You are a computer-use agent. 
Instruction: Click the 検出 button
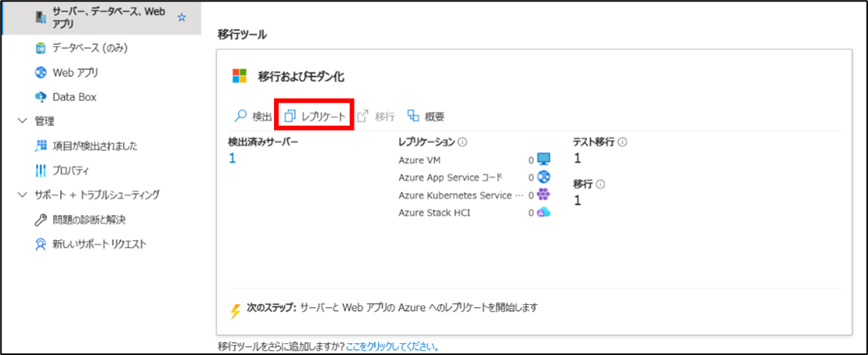coord(253,117)
